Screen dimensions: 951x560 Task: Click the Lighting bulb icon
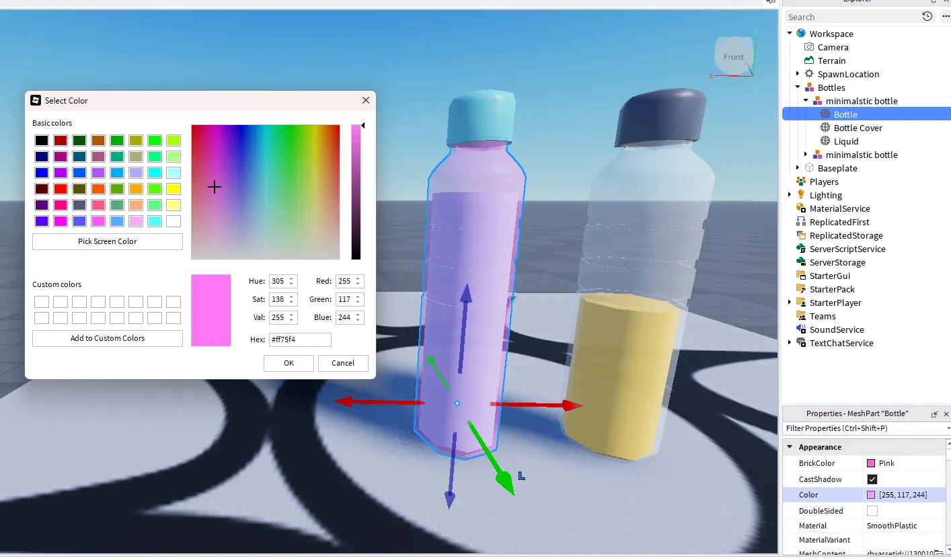[800, 195]
